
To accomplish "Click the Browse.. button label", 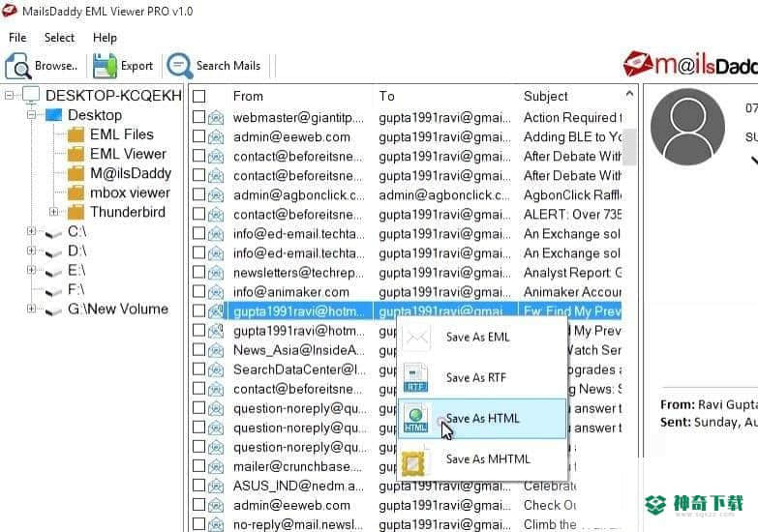I will pyautogui.click(x=56, y=66).
